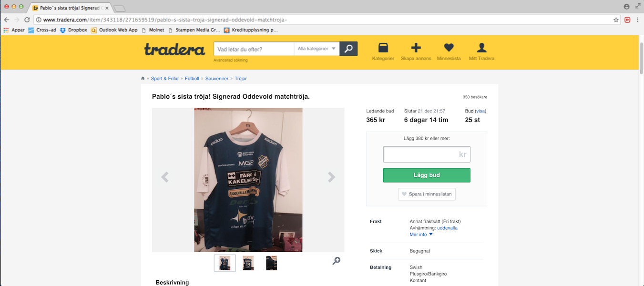Screen dimensions: 644x286
Task: Open the Kategorier box icon
Action: coord(383,48)
